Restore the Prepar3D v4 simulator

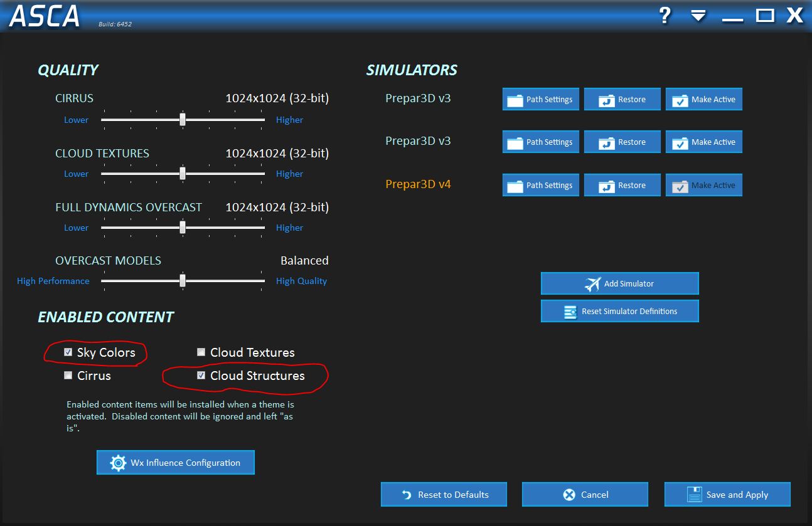point(622,185)
